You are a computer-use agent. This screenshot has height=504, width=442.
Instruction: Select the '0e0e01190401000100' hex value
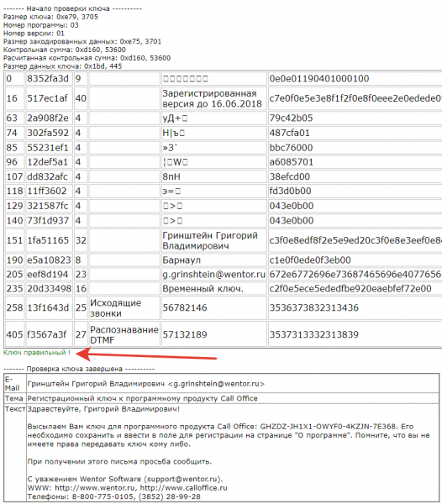coord(319,79)
